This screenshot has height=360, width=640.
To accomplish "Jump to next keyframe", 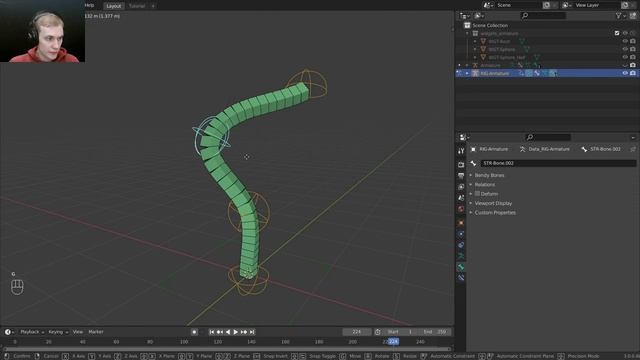I will (244, 332).
